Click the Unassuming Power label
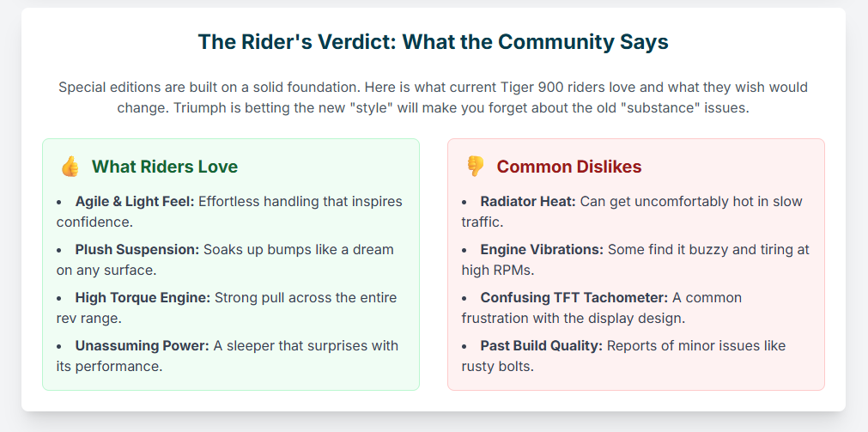Screen dimensions: 868x432 142,346
